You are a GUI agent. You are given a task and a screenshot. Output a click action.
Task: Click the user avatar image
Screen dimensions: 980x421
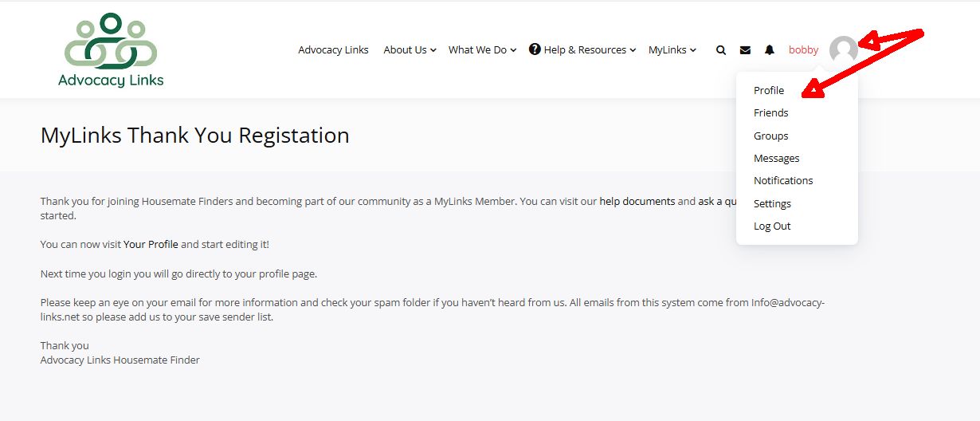point(843,50)
